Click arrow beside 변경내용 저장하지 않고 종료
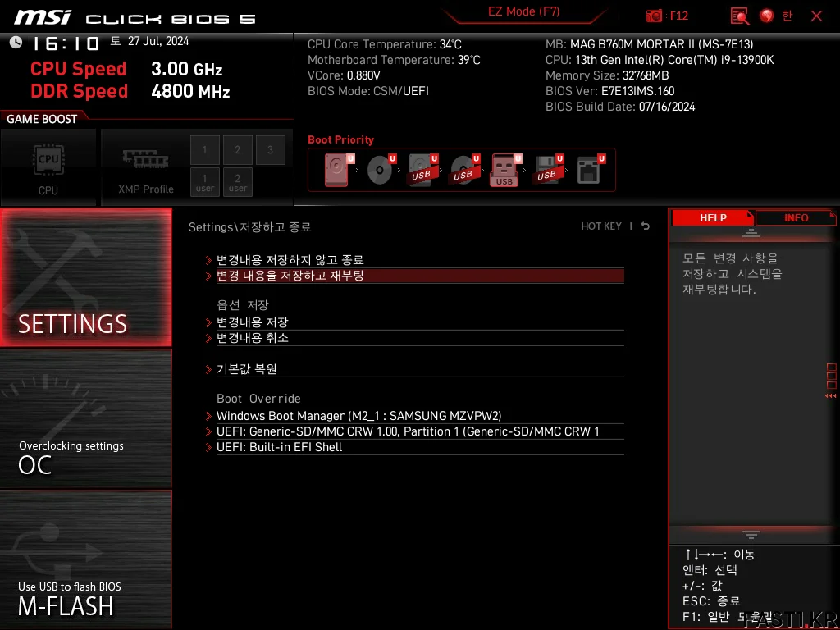Viewport: 840px width, 630px height. click(208, 260)
